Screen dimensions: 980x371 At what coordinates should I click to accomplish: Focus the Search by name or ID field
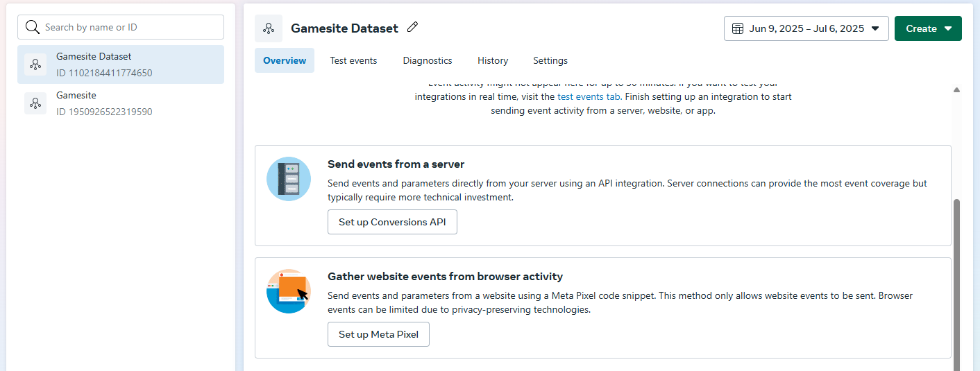pyautogui.click(x=121, y=27)
